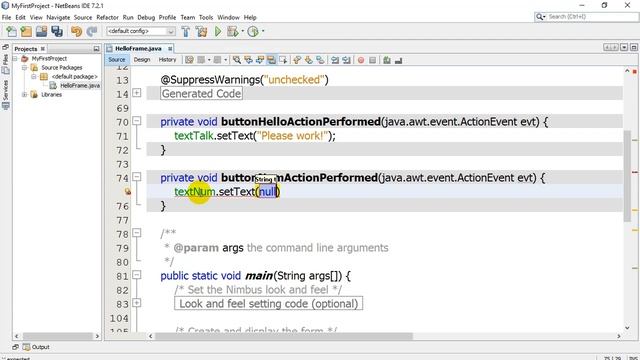The width and height of the screenshot is (640, 360).
Task: Toggle Highlight Search editor icon
Action: [x=271, y=60]
